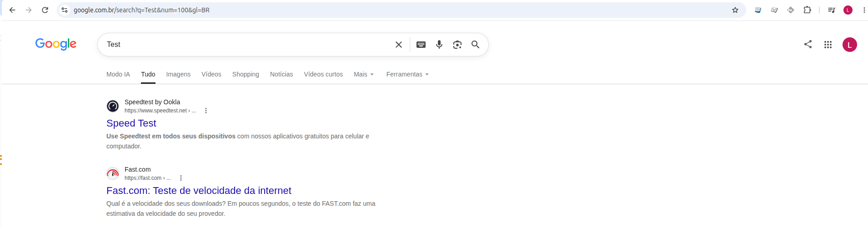This screenshot has height=229, width=868.
Task: Open Fast.com: Teste de velocidade link
Action: click(199, 191)
